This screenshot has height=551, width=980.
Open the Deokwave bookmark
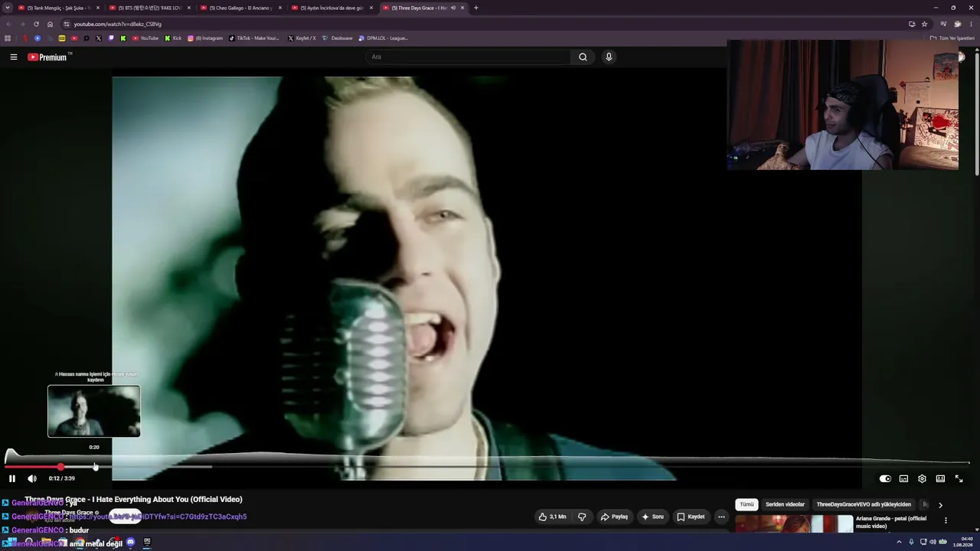coord(338,38)
